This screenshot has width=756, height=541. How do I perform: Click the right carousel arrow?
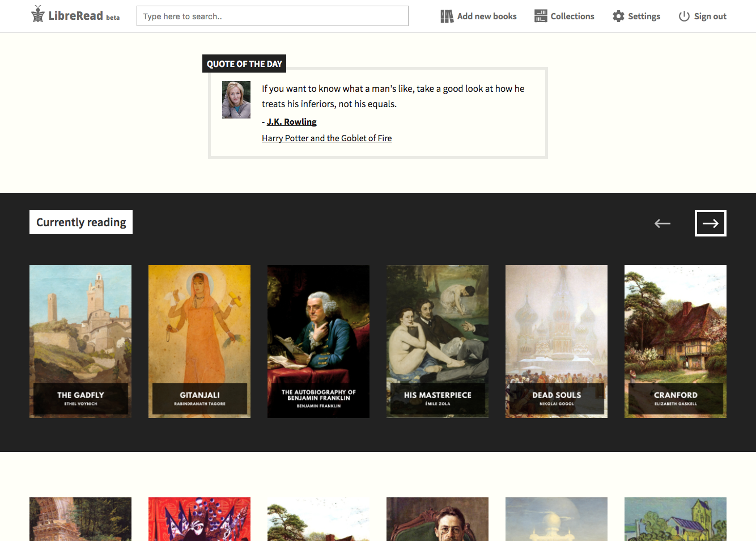pos(710,223)
